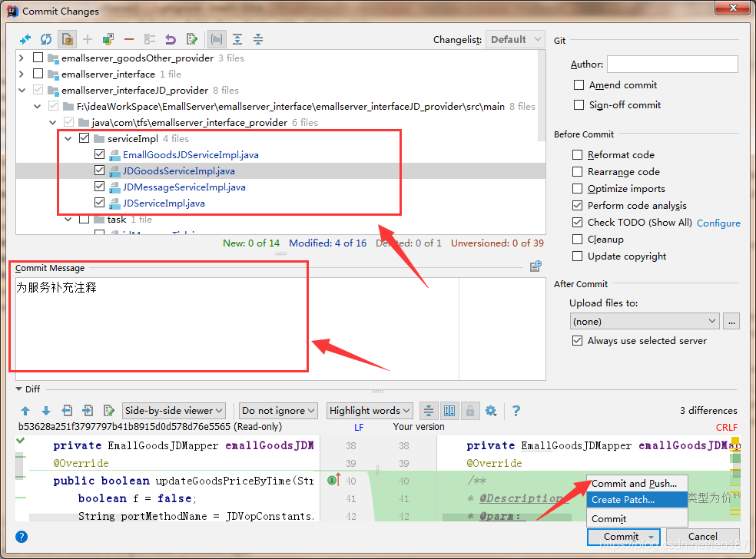Open the Changelist Default dropdown

pos(515,39)
